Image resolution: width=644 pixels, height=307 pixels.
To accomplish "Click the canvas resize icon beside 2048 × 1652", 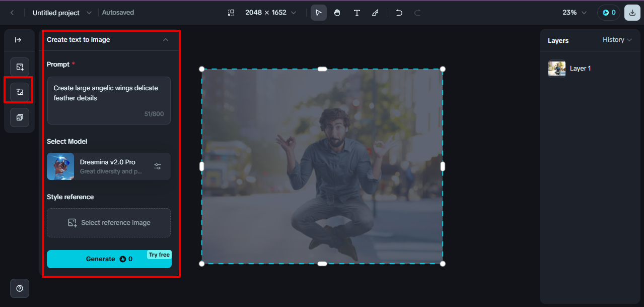I will coord(231,13).
